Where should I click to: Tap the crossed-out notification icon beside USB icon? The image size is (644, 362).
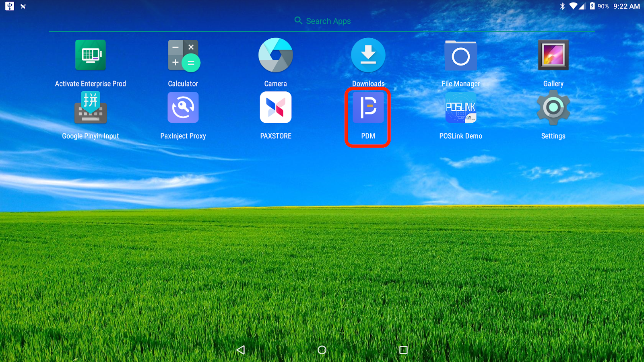click(23, 6)
